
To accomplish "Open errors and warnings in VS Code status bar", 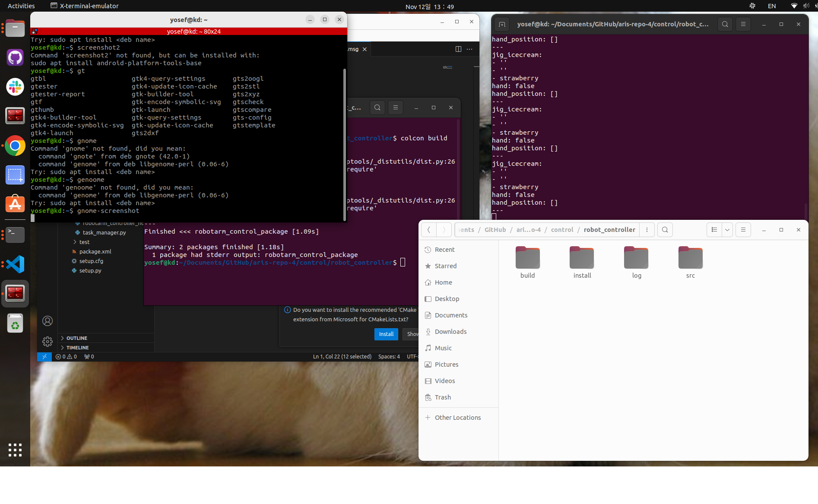I will [66, 357].
